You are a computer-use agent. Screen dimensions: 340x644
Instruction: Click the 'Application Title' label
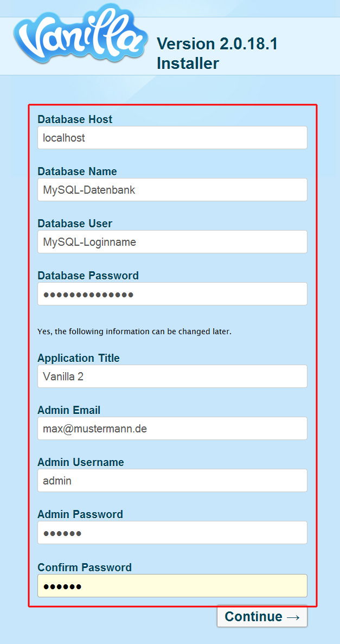pos(79,358)
